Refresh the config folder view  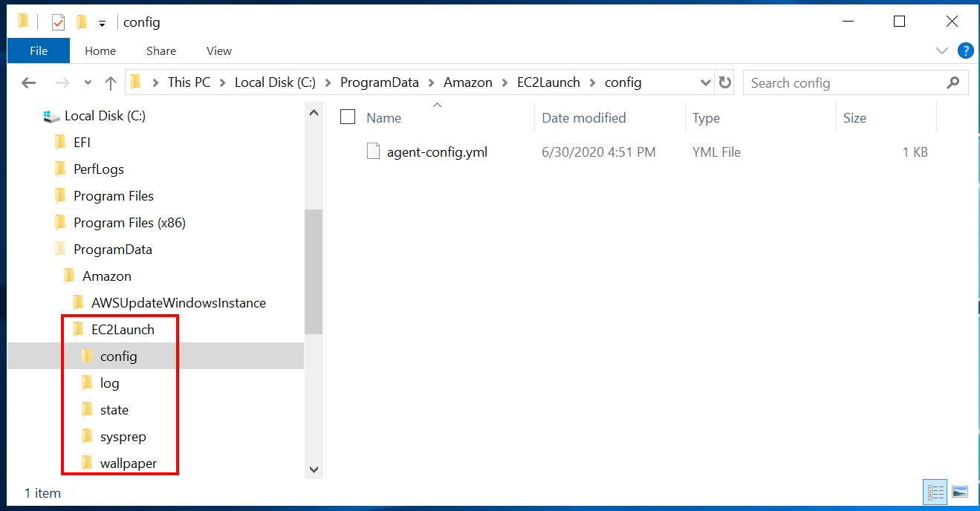[724, 82]
